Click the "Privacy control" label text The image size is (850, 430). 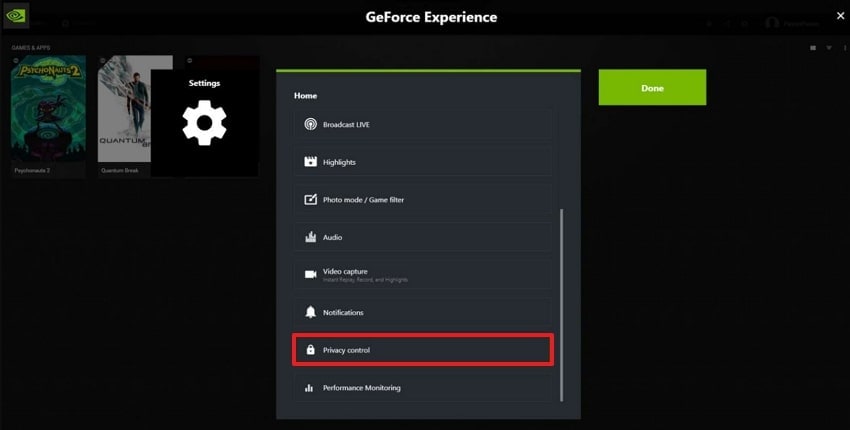346,350
